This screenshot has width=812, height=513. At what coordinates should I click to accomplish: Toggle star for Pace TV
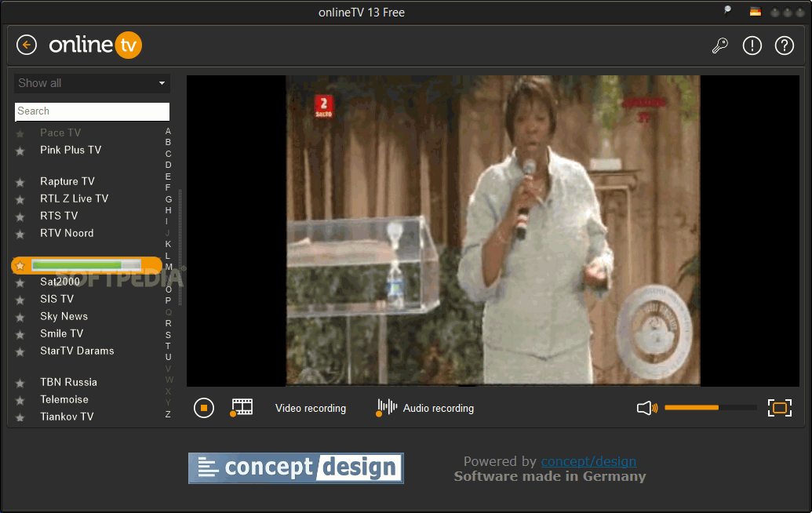20,134
